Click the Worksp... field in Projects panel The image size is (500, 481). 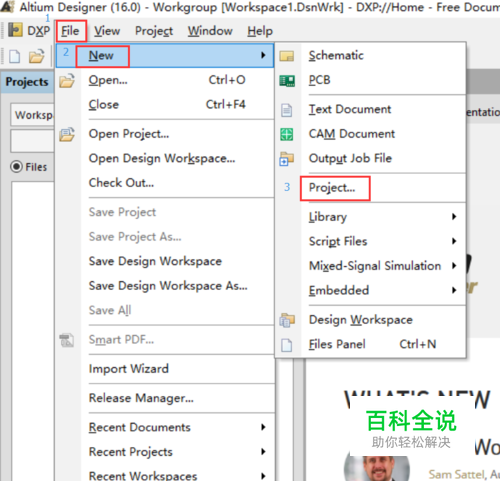pyautogui.click(x=32, y=115)
